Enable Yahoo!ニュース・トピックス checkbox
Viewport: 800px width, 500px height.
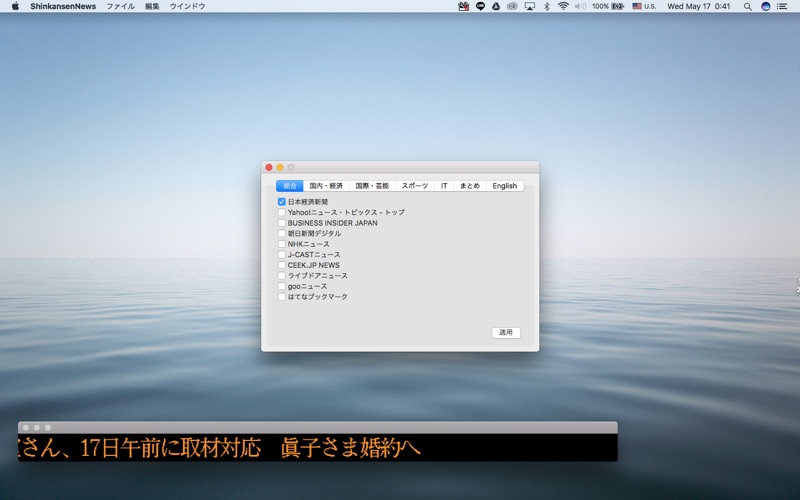tap(282, 212)
